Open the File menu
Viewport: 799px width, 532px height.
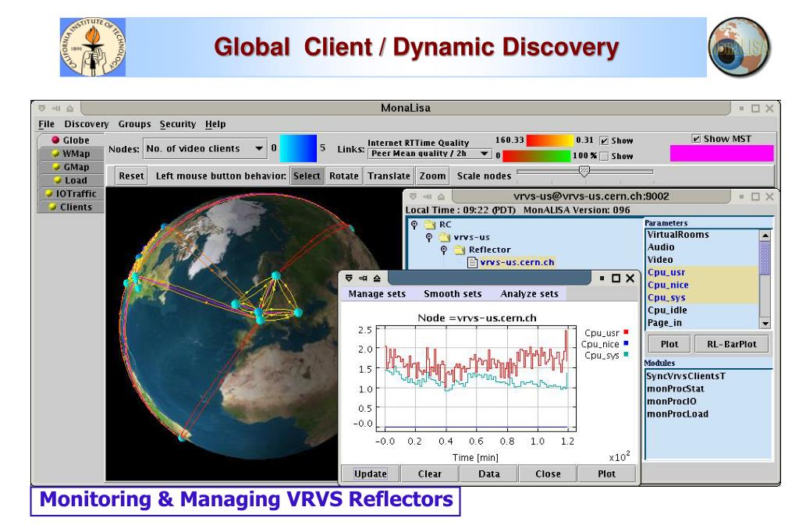[46, 124]
